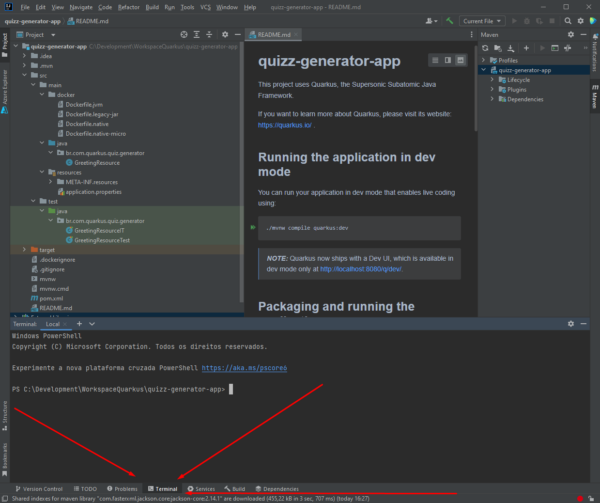Reload all Maven projects icon

tap(485, 48)
